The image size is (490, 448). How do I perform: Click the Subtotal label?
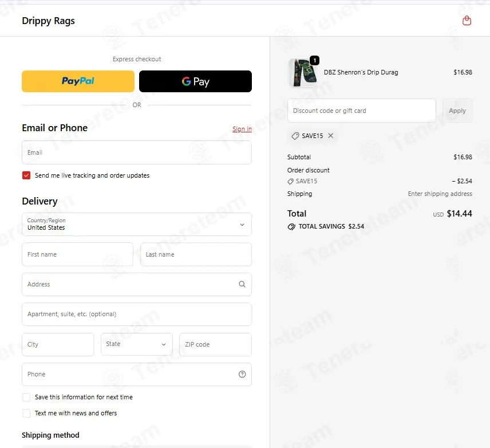(x=299, y=157)
